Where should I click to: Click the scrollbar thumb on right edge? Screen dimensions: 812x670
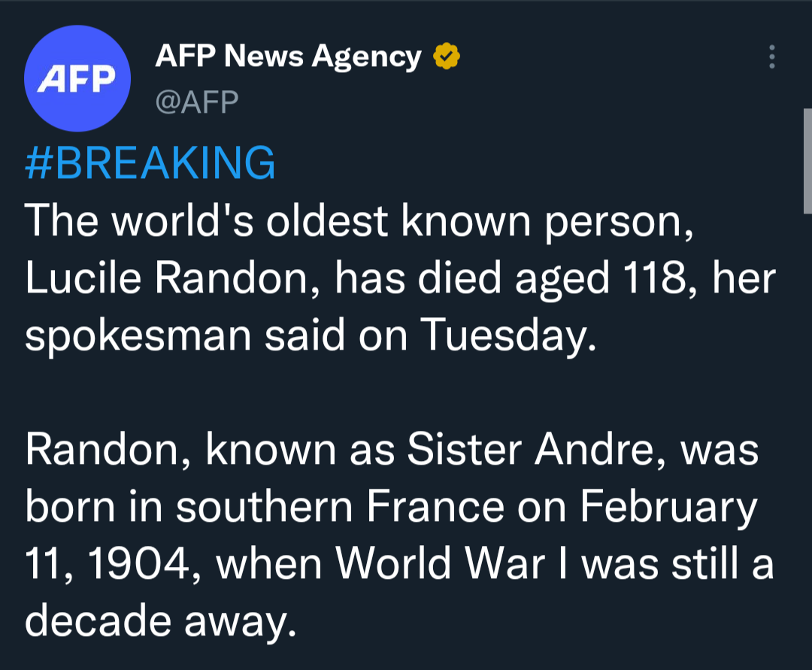click(807, 161)
